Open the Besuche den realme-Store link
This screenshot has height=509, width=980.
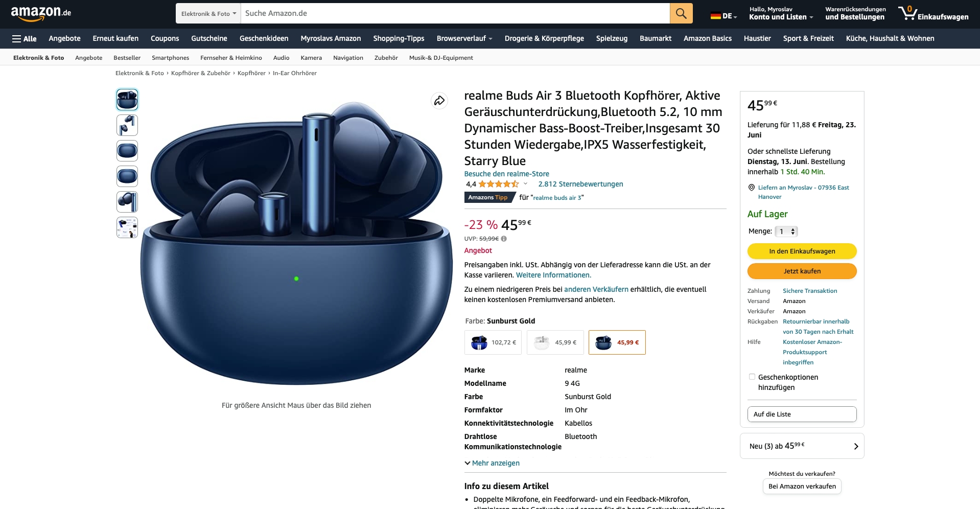pos(506,174)
